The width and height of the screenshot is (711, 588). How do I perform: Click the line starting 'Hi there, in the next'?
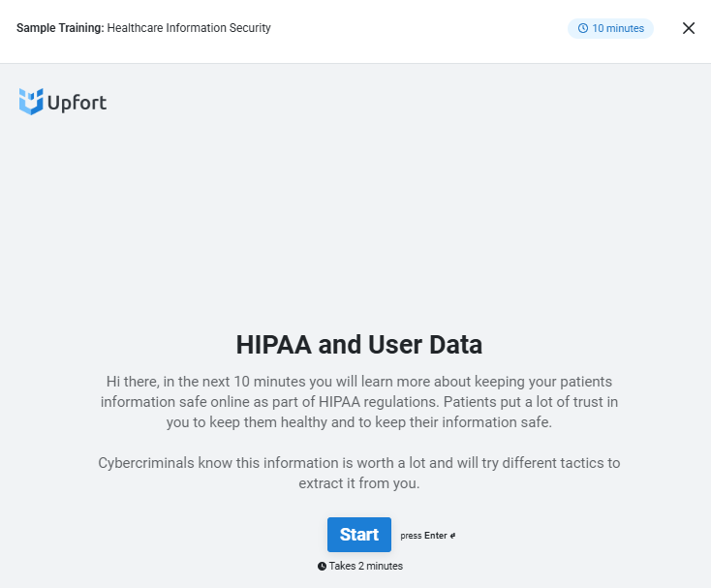359,382
